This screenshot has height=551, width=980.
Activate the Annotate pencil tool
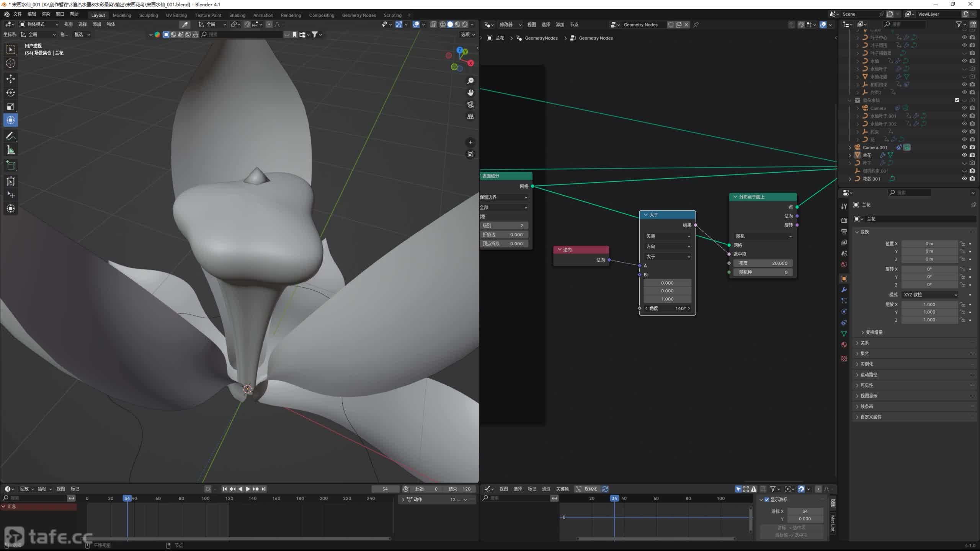click(x=11, y=136)
